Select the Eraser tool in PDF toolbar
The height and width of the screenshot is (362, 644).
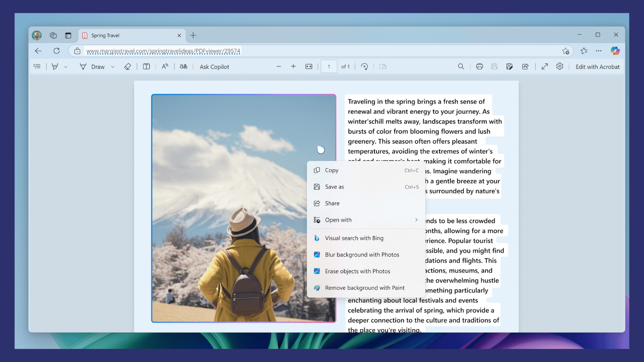128,67
